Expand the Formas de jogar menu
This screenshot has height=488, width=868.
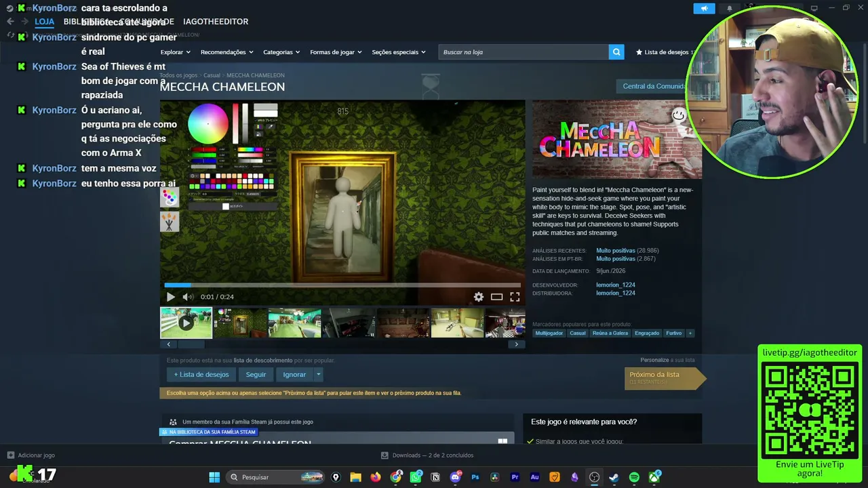click(336, 52)
